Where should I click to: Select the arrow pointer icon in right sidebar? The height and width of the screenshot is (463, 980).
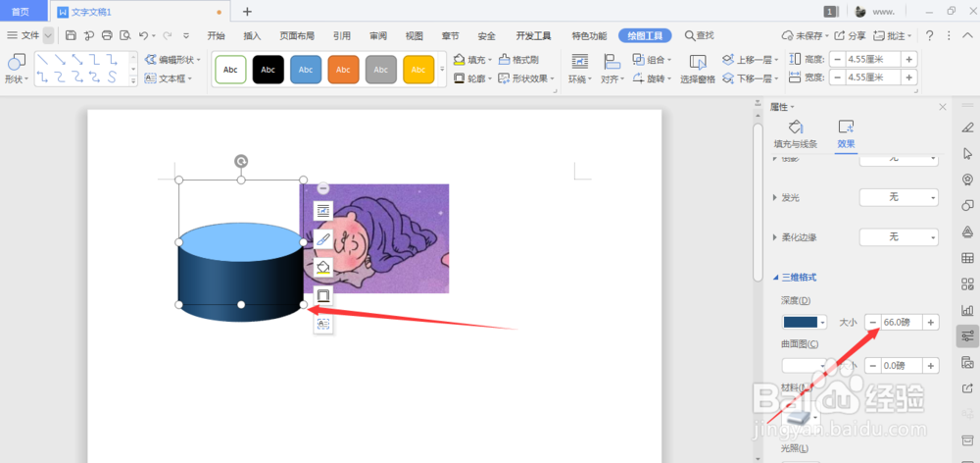(x=967, y=153)
